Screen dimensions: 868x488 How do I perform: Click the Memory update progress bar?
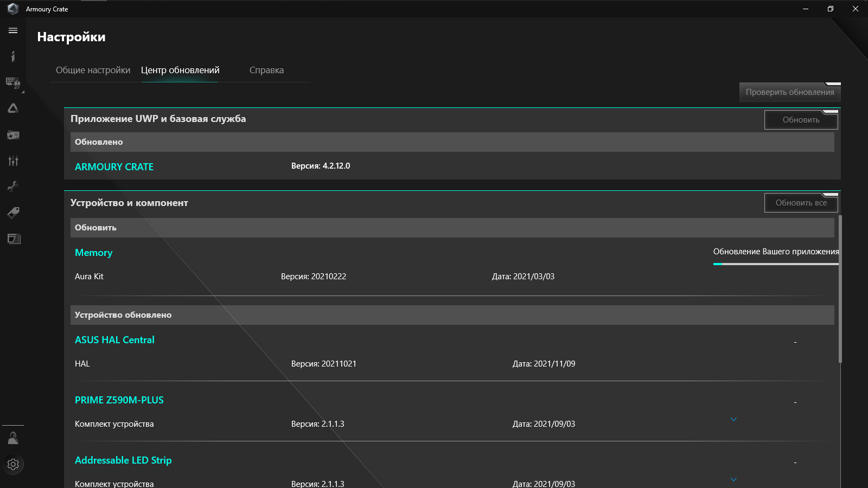pyautogui.click(x=776, y=264)
